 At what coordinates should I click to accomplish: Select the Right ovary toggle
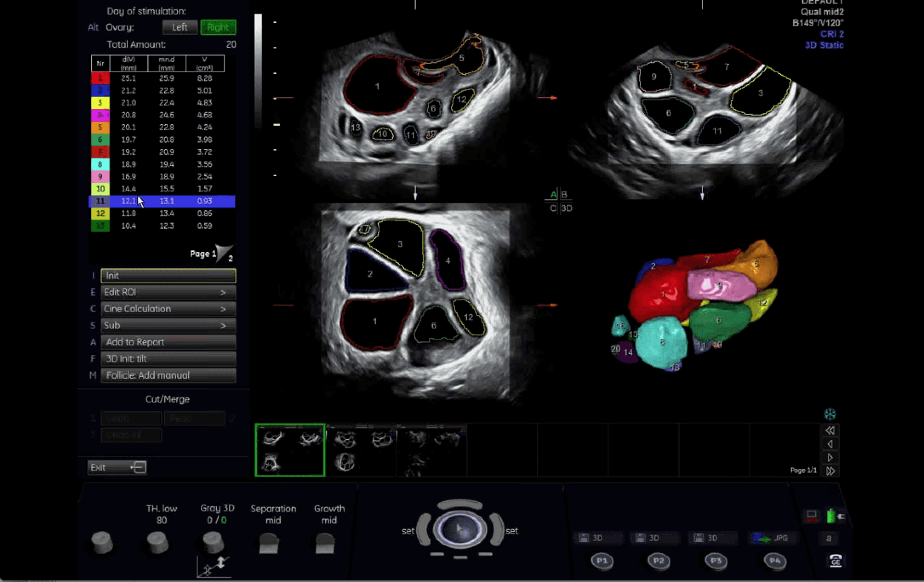point(218,27)
